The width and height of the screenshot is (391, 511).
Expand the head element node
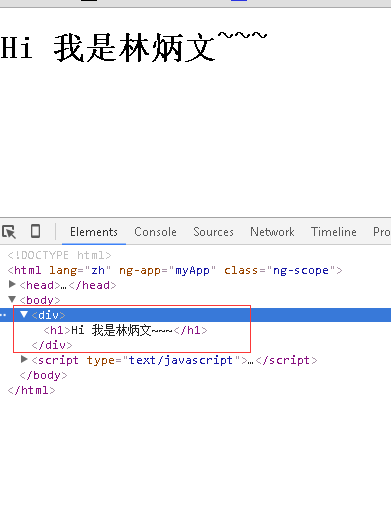[12, 284]
